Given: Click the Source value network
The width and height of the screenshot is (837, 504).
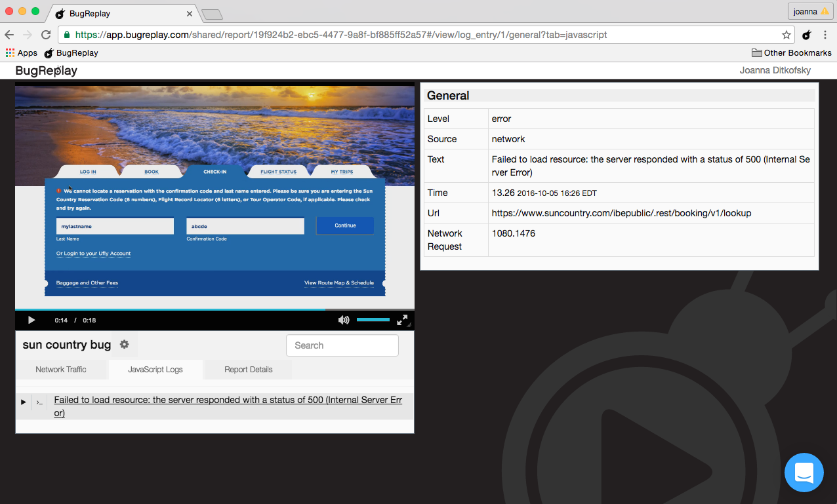Looking at the screenshot, I should [508, 139].
